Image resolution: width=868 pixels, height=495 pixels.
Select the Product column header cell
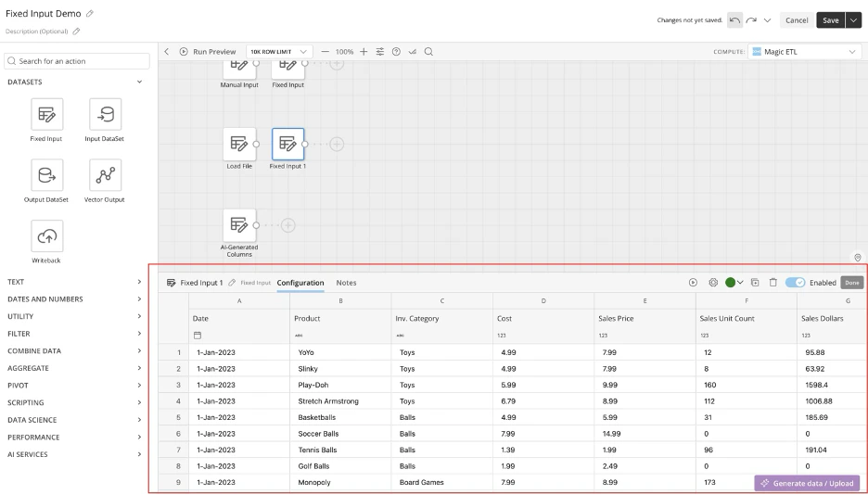coord(340,319)
